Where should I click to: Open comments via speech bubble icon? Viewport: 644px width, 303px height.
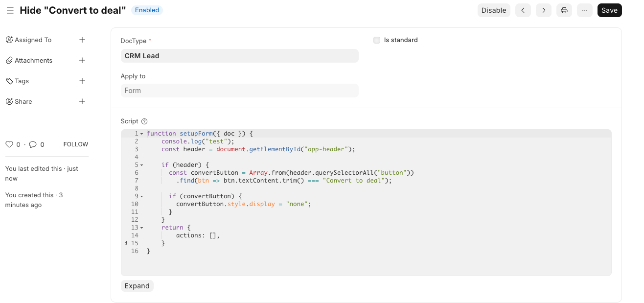(33, 144)
